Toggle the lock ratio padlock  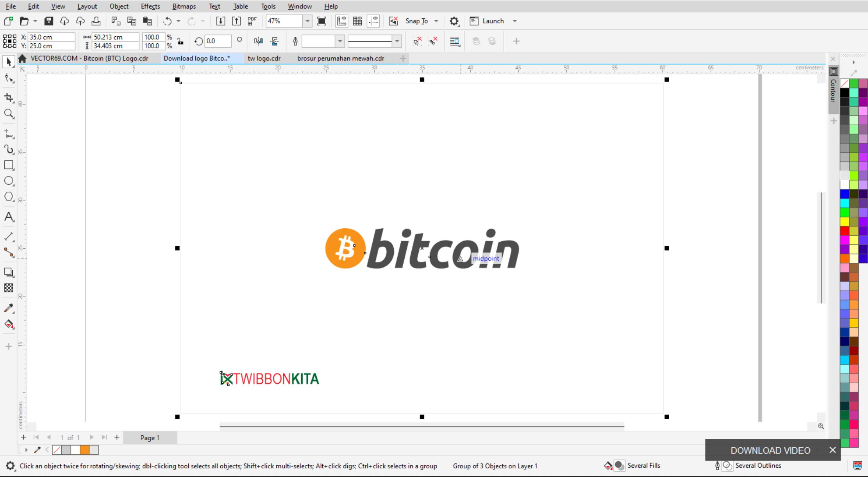[x=180, y=41]
